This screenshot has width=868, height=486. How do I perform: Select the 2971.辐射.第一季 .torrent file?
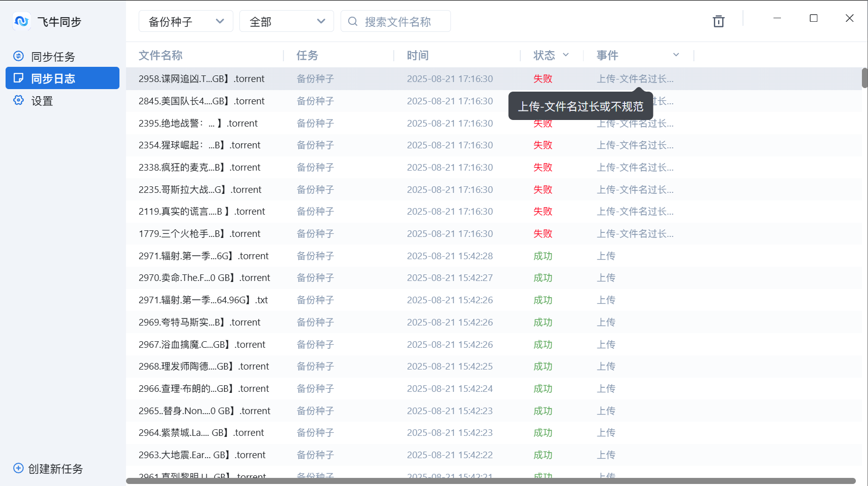point(203,256)
